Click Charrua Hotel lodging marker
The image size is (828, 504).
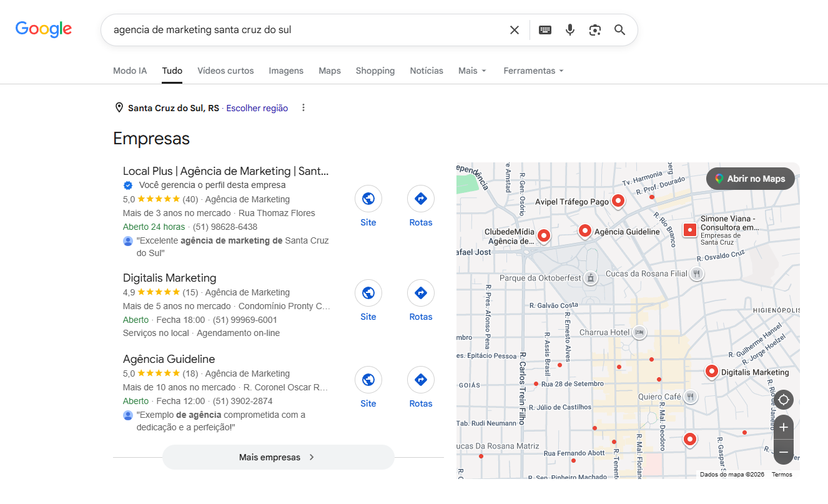click(x=639, y=332)
